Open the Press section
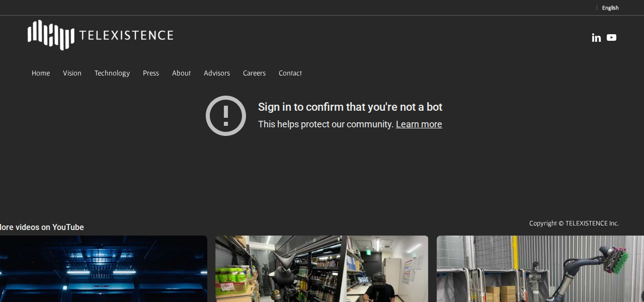 click(x=151, y=73)
